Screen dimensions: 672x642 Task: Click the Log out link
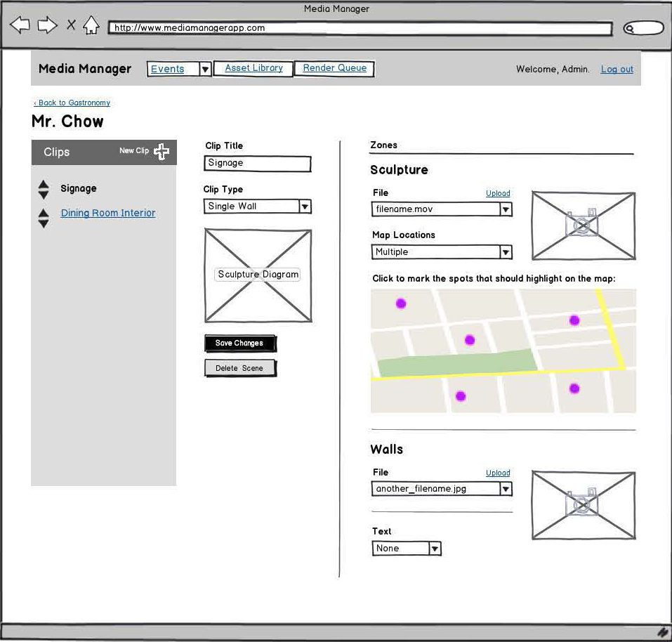click(x=617, y=69)
